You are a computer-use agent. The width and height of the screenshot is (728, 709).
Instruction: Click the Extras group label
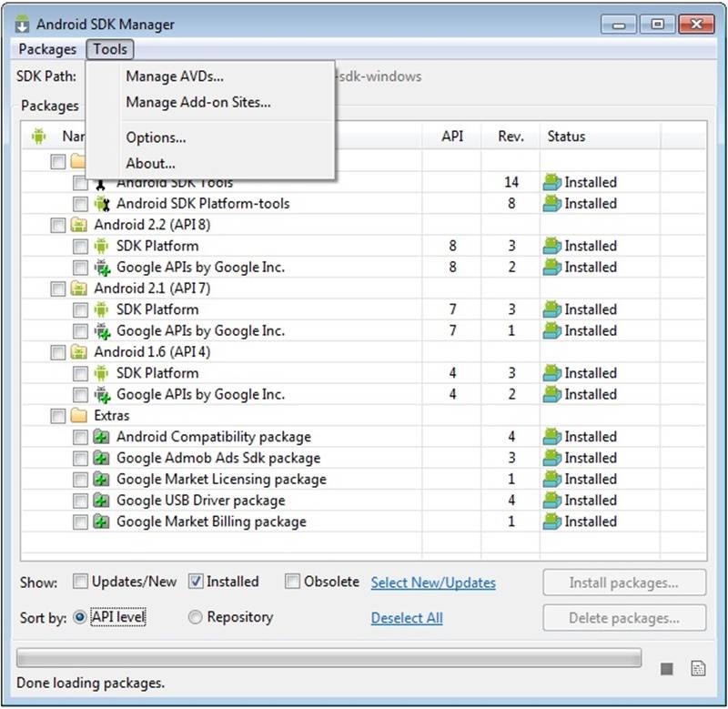(x=111, y=416)
